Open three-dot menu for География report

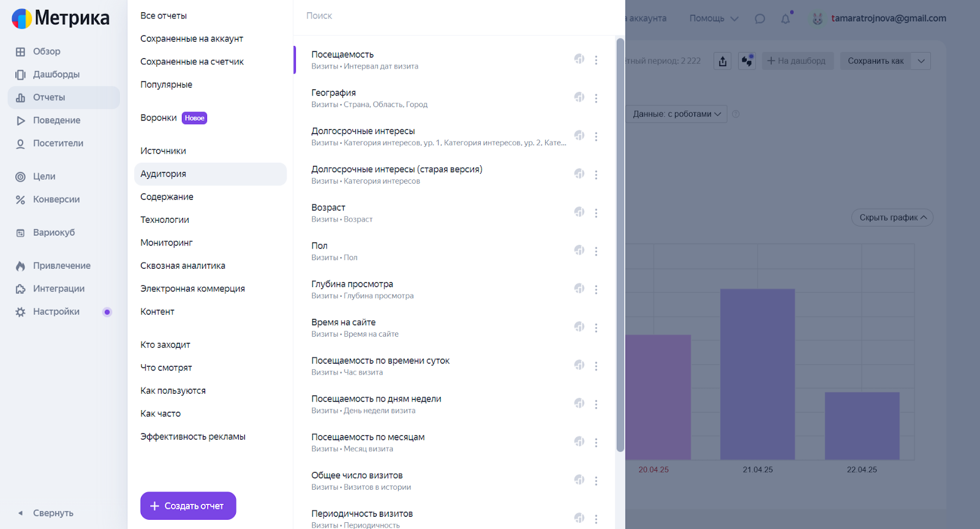point(596,98)
